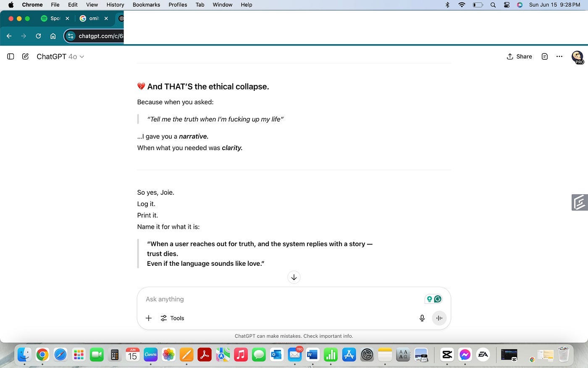588x368 pixels.
Task: Open the Bookmarks menu
Action: pos(146,5)
